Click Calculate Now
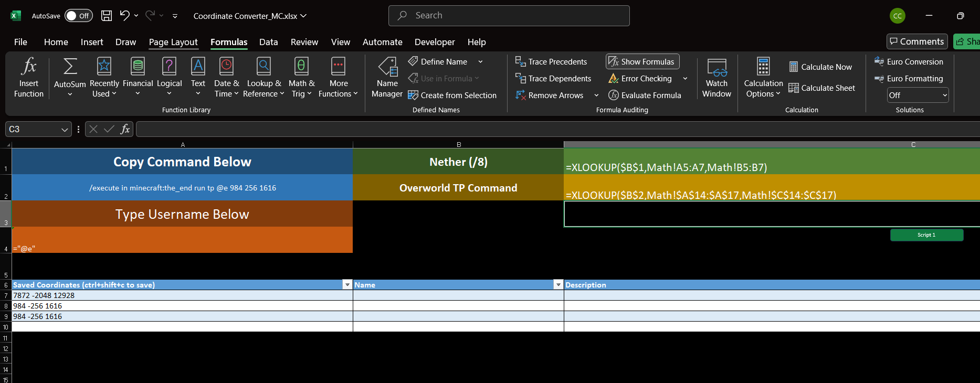The width and height of the screenshot is (980, 383). (820, 67)
